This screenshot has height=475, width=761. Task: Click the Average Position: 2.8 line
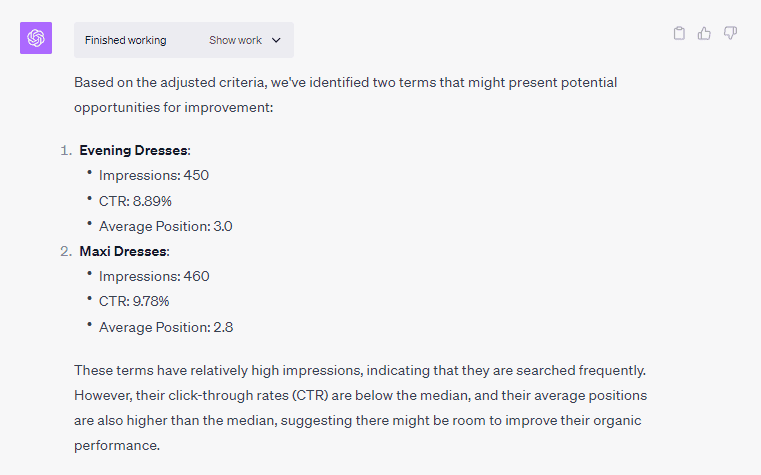click(x=166, y=327)
